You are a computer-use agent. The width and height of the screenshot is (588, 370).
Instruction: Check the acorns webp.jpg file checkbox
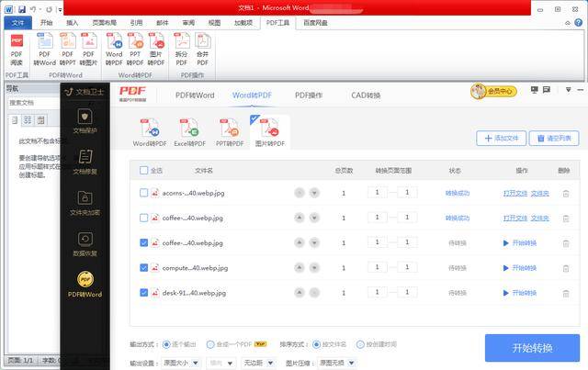143,193
